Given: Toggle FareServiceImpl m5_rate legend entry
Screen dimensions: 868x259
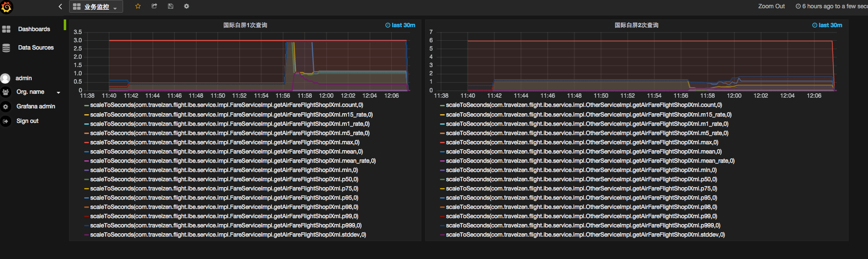Looking at the screenshot, I should (230, 133).
